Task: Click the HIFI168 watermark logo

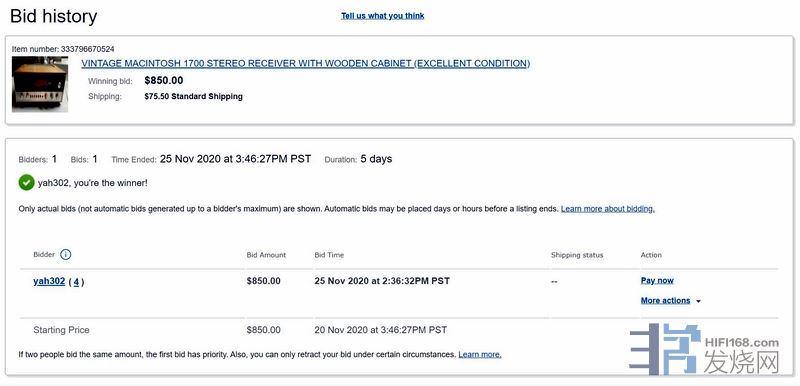Action: [705, 349]
